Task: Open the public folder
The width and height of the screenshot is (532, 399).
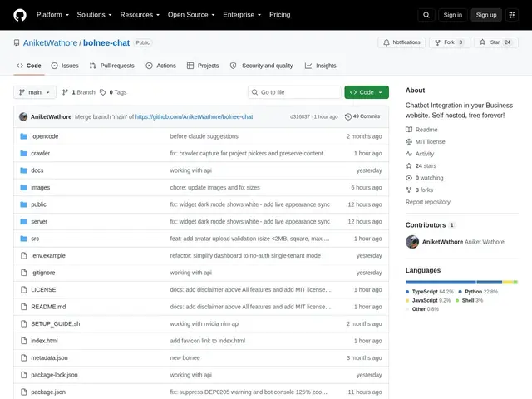Action: (x=39, y=204)
